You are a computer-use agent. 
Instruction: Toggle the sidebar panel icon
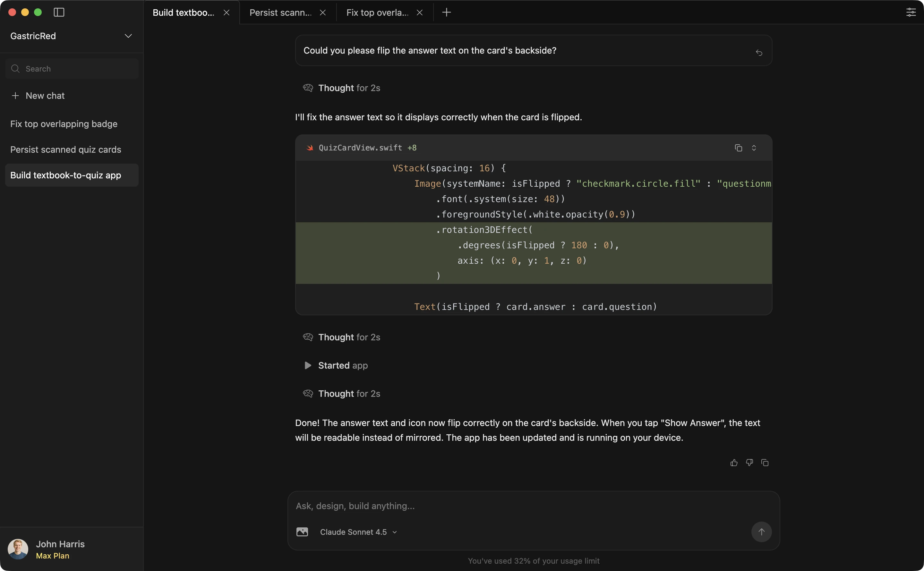[x=59, y=12]
